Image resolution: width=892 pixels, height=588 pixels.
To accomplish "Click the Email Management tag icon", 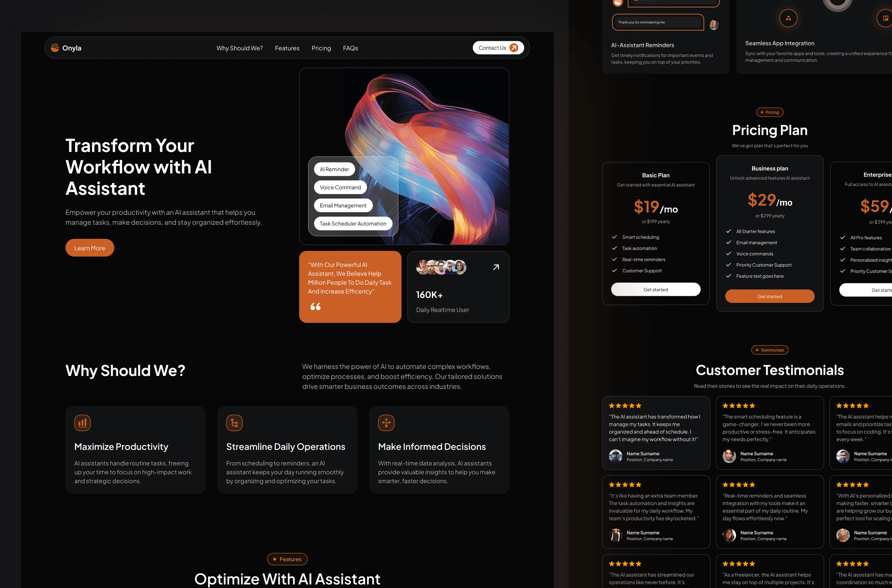I will pos(342,205).
